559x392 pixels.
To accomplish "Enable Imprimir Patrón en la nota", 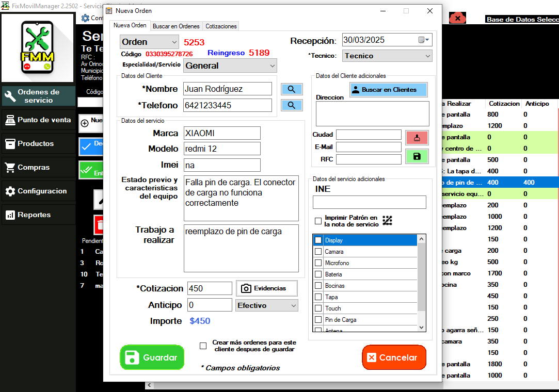I will pyautogui.click(x=318, y=221).
